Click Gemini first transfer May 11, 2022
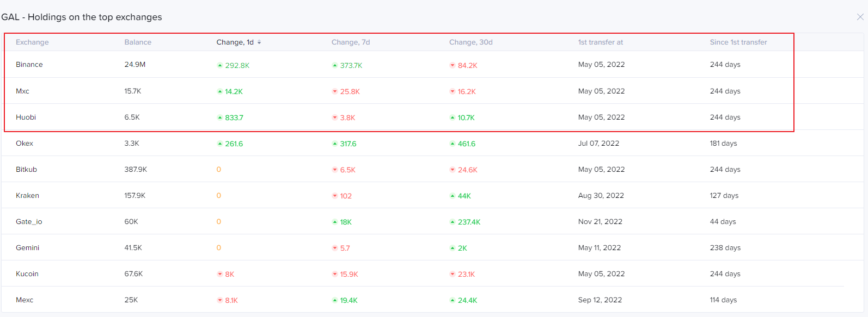The width and height of the screenshot is (868, 317). 600,247
